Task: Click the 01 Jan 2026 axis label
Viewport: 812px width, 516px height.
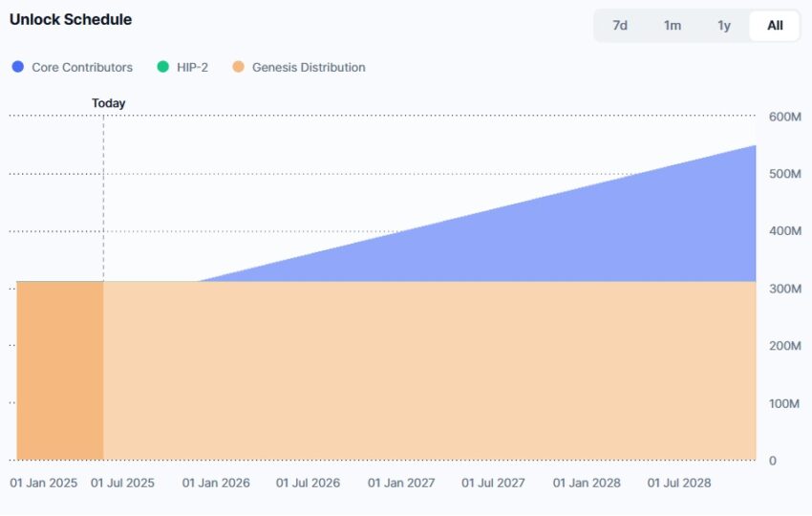Action: point(216,483)
